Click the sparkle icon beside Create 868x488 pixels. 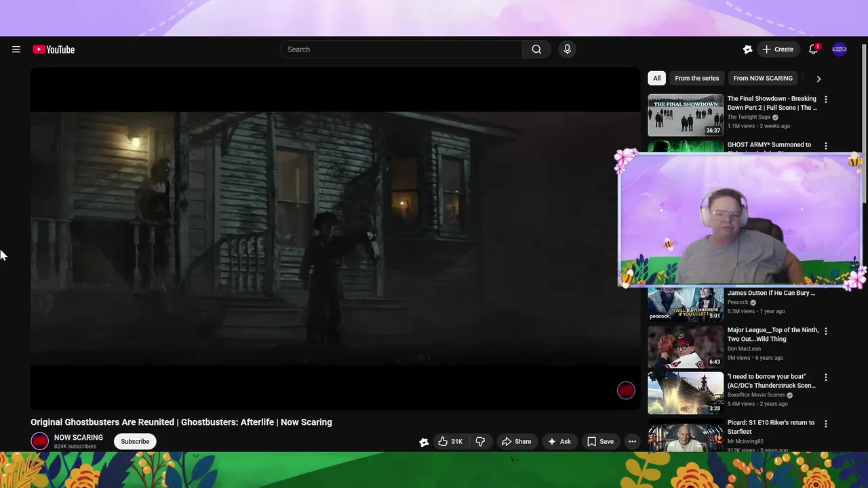[x=747, y=49]
